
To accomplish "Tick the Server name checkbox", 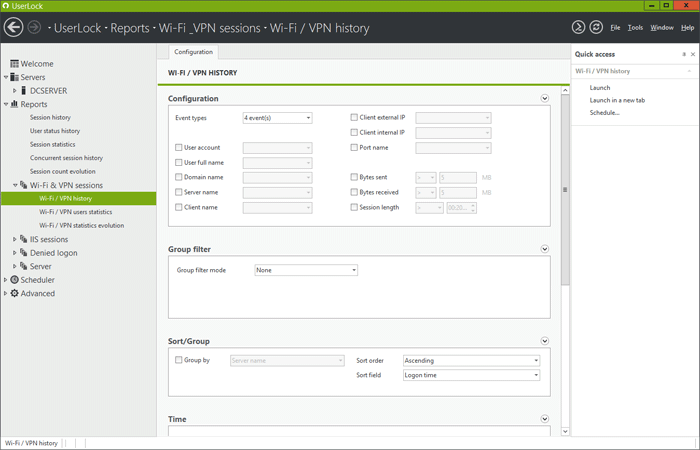I will click(x=179, y=192).
